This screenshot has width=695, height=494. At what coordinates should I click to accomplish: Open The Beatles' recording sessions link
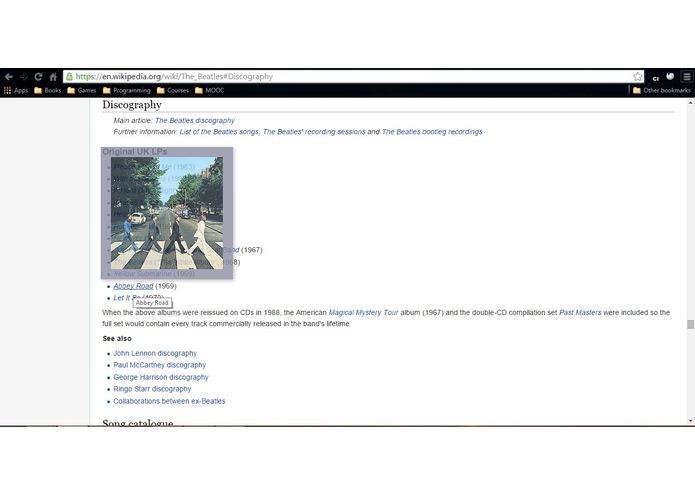click(x=314, y=132)
